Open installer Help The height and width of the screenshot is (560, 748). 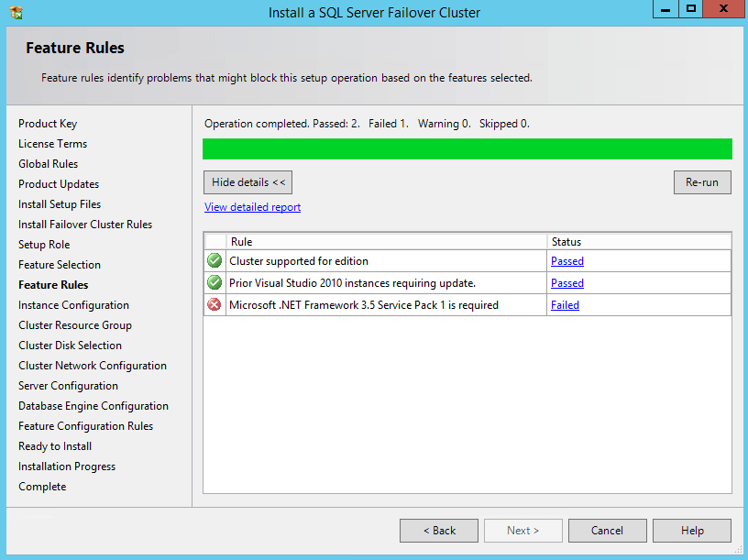coord(691,530)
